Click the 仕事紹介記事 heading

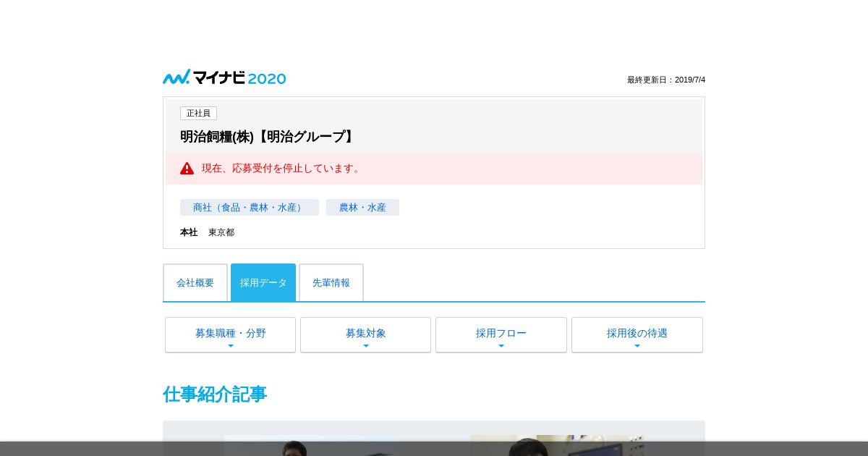coord(215,394)
